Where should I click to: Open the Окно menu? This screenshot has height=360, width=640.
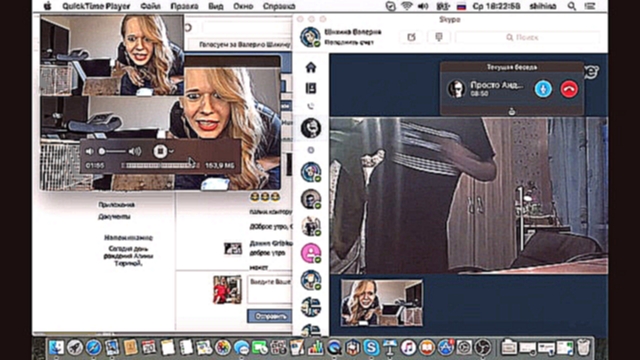point(243,6)
